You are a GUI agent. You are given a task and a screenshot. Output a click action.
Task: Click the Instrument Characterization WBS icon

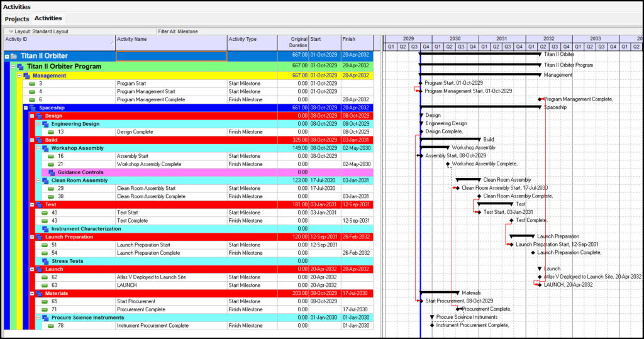(45, 229)
